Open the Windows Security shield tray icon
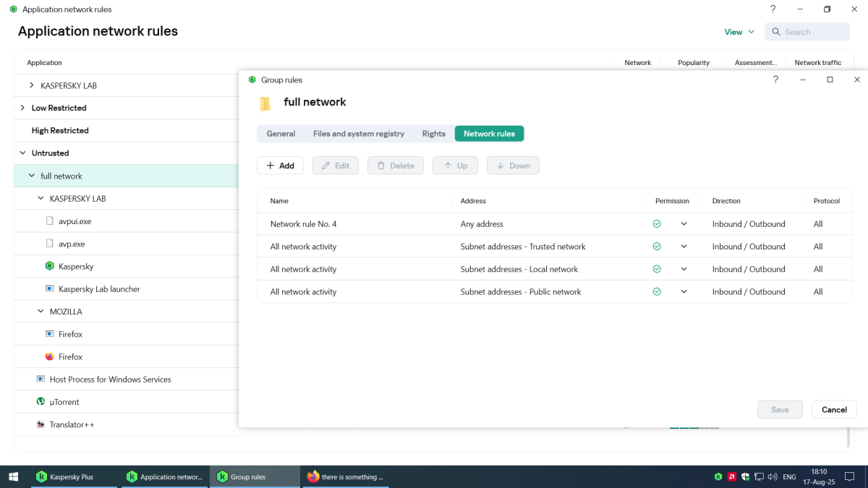The image size is (868, 488). (746, 477)
